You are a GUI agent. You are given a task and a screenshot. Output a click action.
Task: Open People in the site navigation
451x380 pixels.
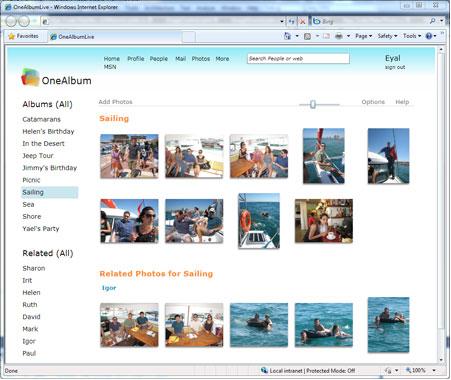click(159, 59)
